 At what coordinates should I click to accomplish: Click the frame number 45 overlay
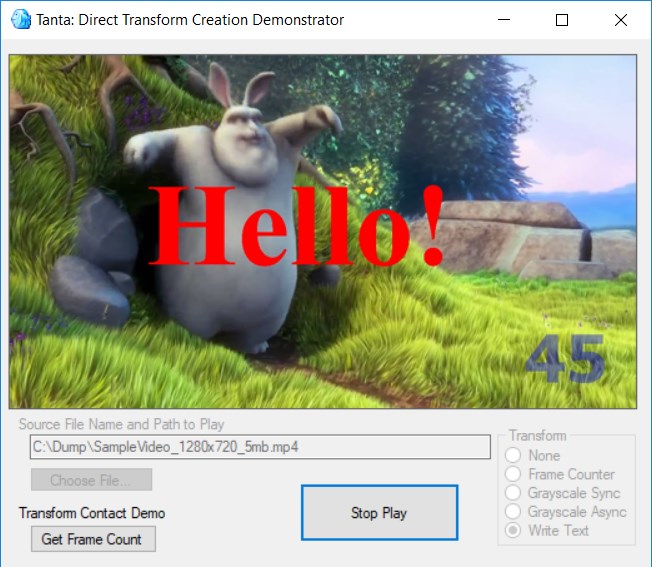click(x=565, y=360)
